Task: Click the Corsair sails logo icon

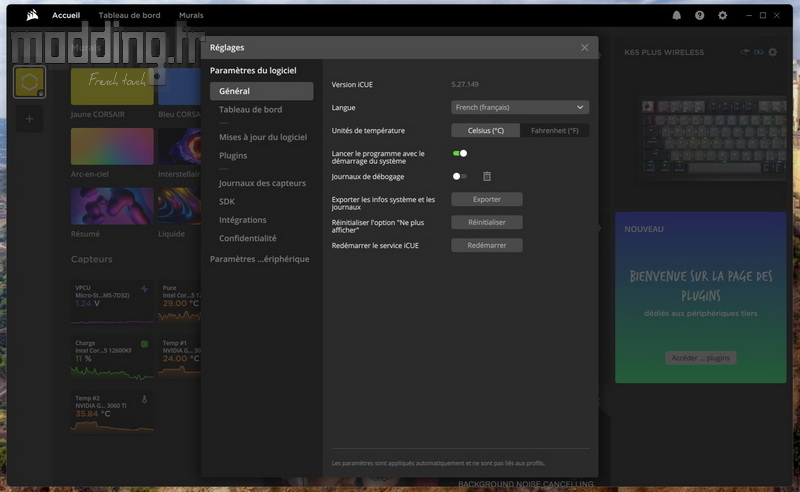Action: click(32, 15)
